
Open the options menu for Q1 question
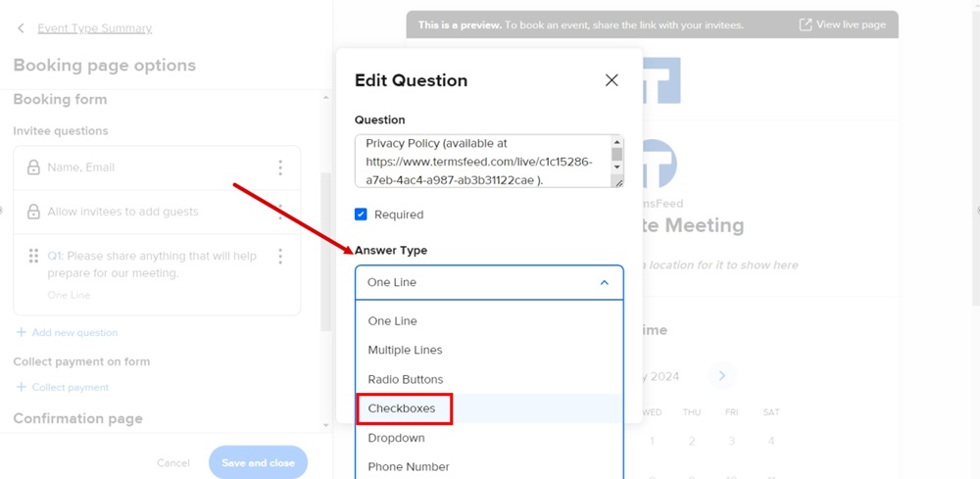(280, 256)
